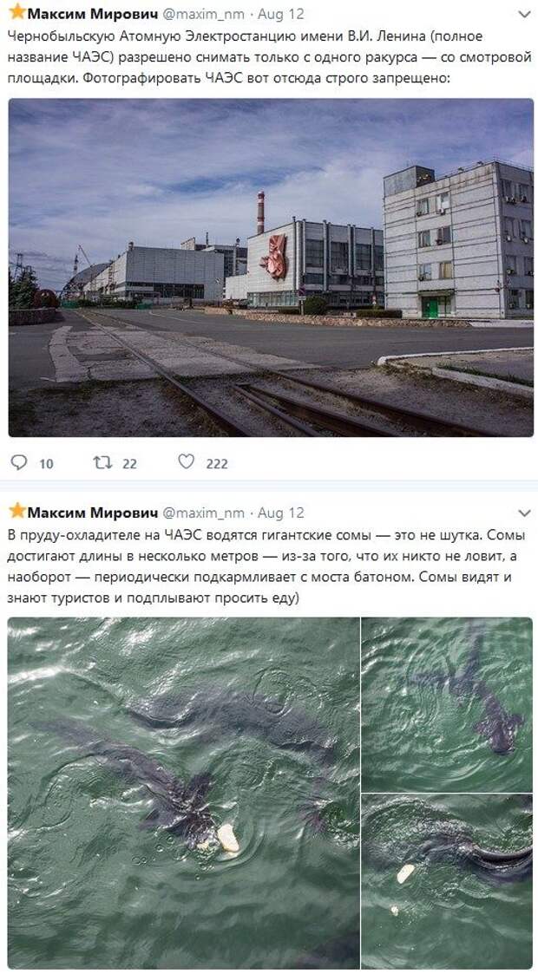
Task: Click the star icon beside second tweet author
Action: point(16,512)
